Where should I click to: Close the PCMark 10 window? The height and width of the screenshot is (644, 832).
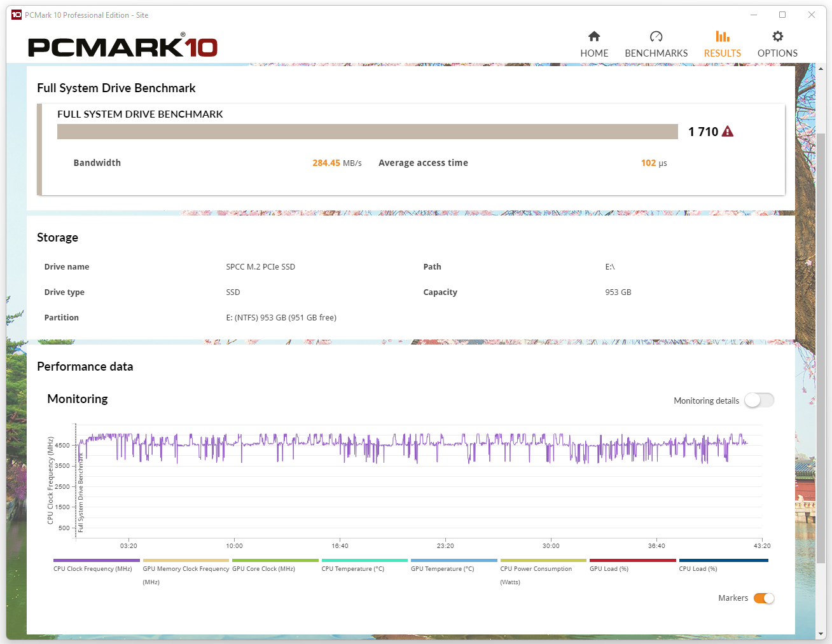pos(812,15)
